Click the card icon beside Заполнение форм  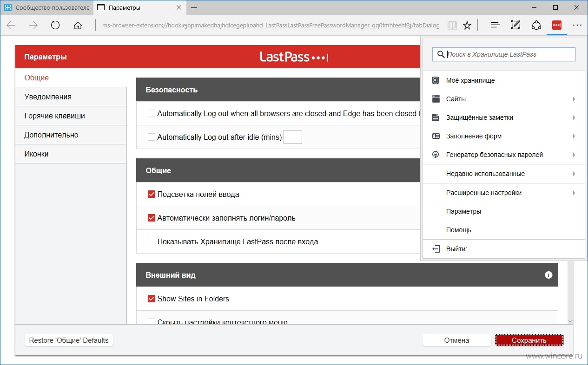[x=436, y=136]
